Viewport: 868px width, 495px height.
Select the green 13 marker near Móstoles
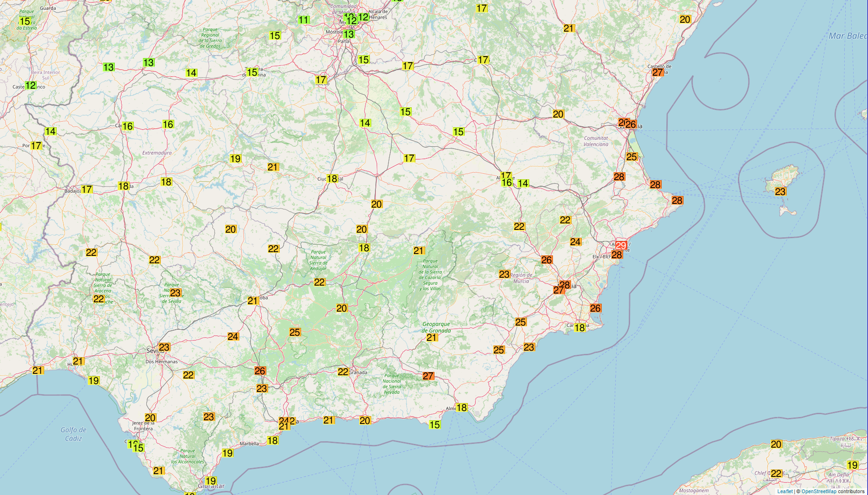point(349,34)
